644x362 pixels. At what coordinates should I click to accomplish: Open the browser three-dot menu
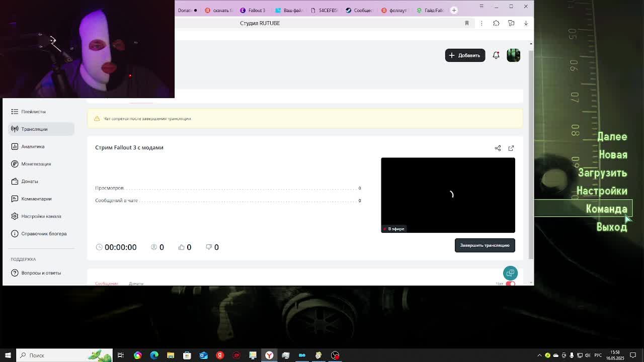click(x=481, y=23)
